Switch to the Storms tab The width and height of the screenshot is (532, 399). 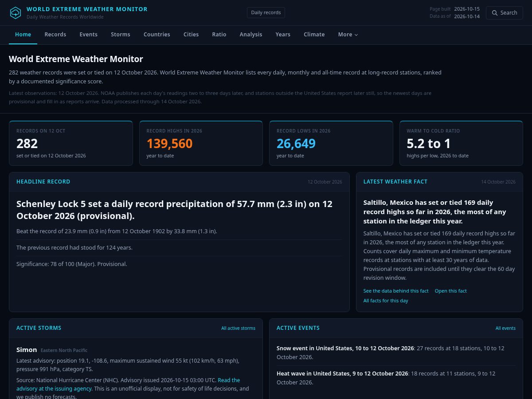tap(121, 35)
